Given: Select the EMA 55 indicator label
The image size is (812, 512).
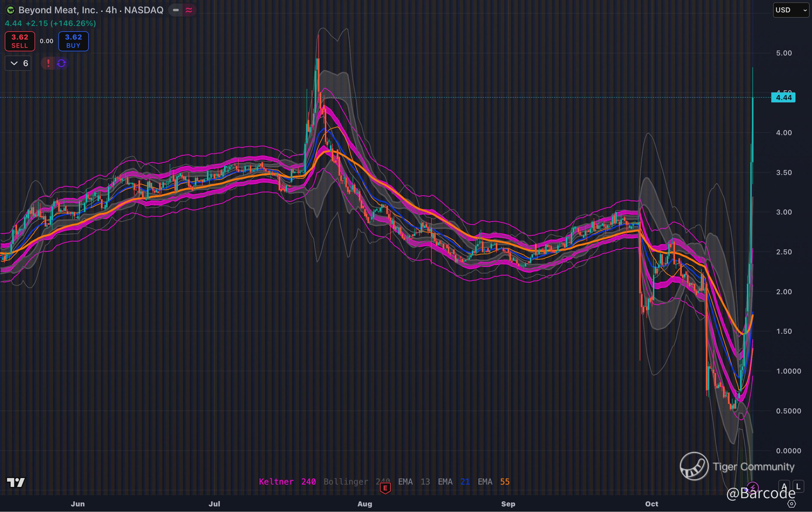Looking at the screenshot, I should tap(493, 482).
